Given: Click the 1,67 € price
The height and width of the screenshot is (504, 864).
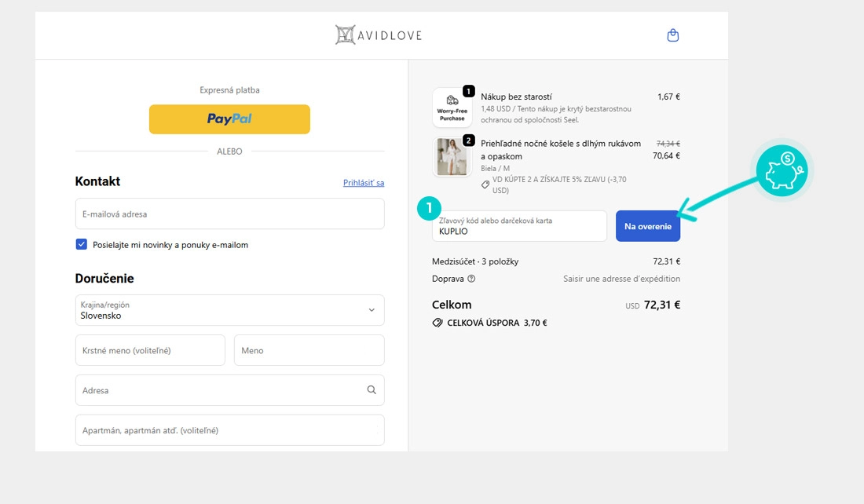Looking at the screenshot, I should 668,97.
